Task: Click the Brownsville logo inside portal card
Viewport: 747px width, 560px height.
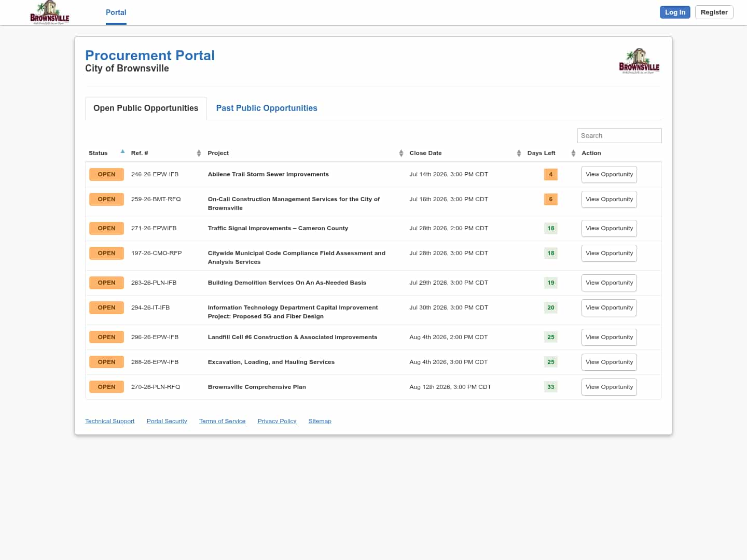Action: point(639,61)
